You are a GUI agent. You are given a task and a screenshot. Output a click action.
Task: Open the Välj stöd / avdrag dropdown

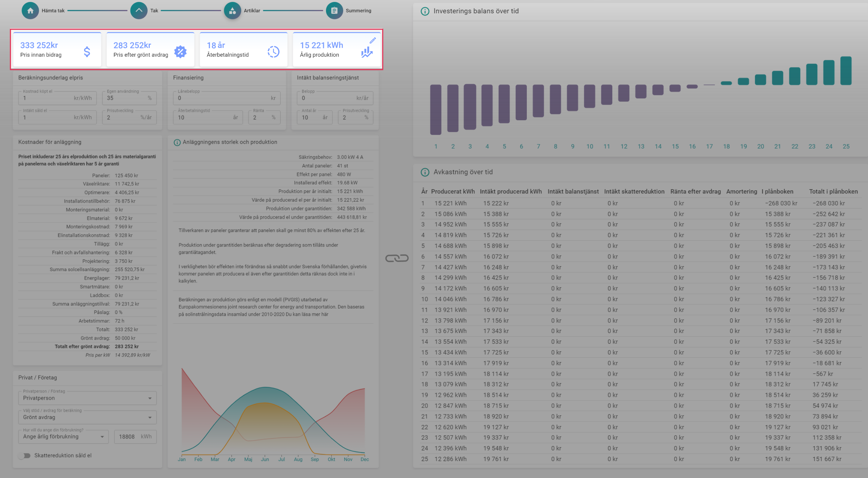(88, 417)
